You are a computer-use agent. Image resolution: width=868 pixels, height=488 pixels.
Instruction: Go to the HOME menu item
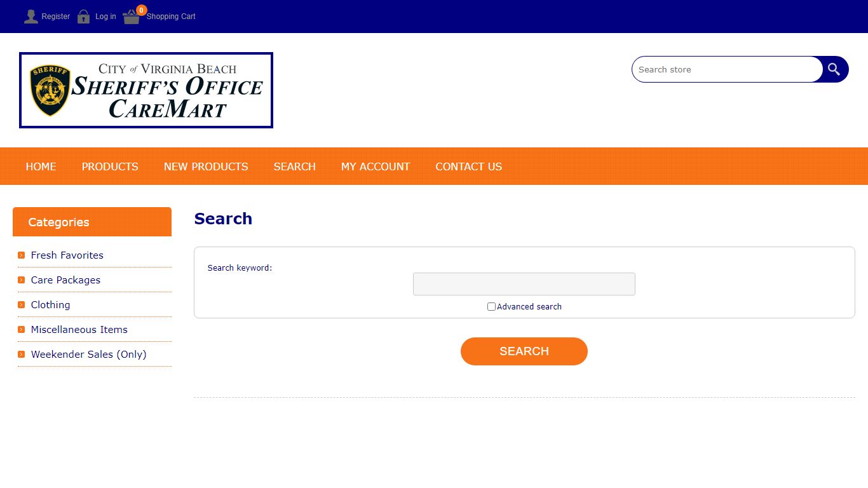(x=41, y=166)
